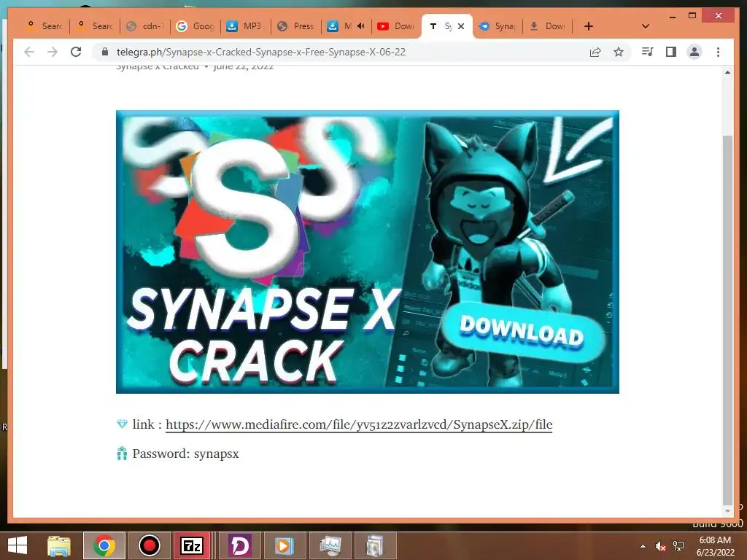
Task: Toggle the Chrome side panel
Action: point(671,52)
